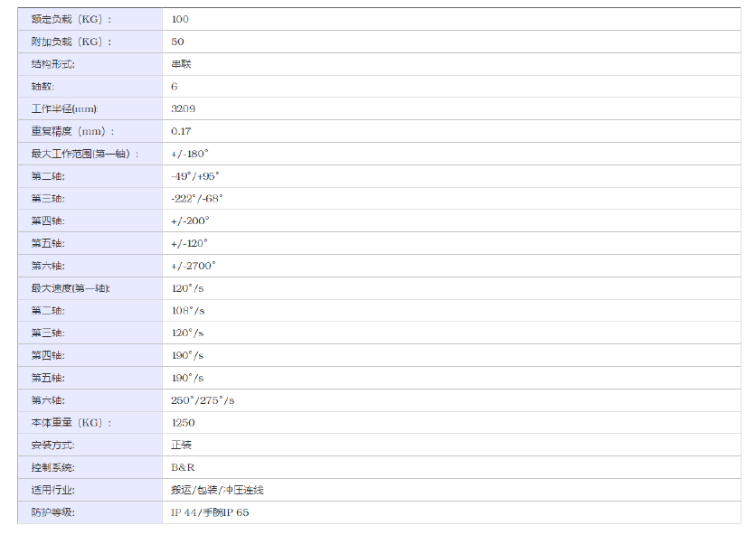
Task: Select the repeatability value 0.17
Action: (x=181, y=131)
